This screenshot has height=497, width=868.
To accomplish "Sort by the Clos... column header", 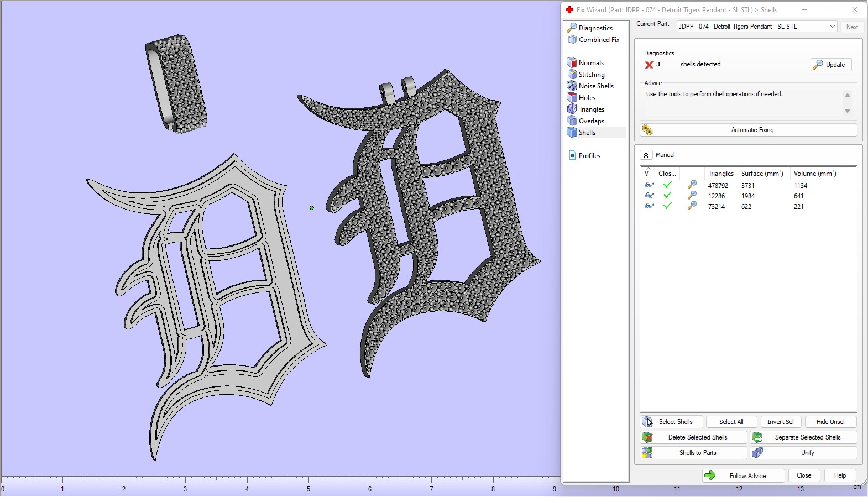I will point(667,174).
